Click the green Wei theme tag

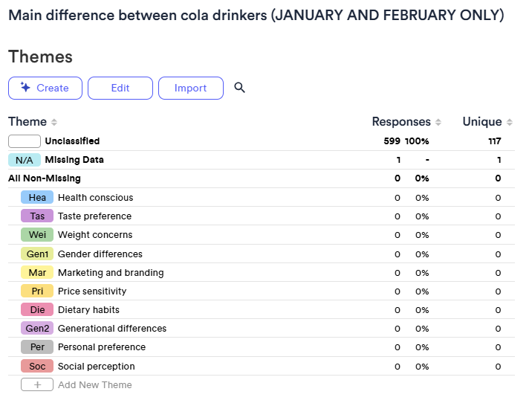click(x=37, y=235)
